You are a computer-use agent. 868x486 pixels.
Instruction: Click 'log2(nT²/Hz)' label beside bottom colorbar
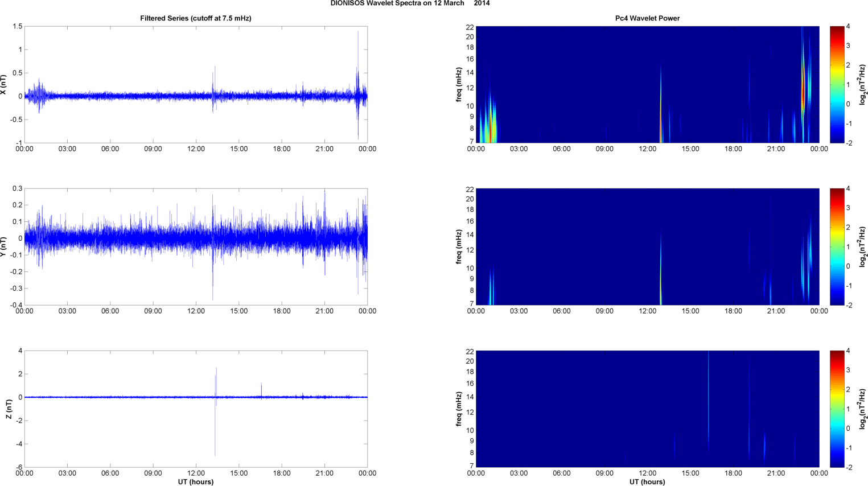click(863, 409)
